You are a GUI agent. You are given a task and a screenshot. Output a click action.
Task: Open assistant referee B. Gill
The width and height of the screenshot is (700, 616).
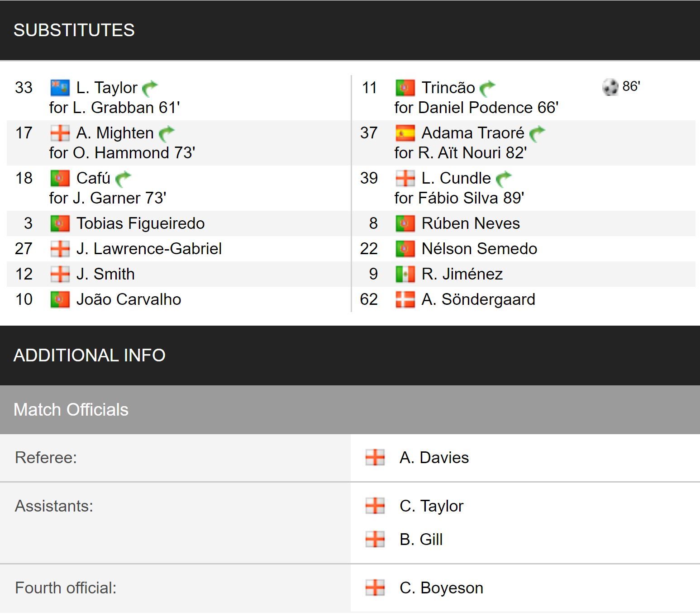point(421,539)
